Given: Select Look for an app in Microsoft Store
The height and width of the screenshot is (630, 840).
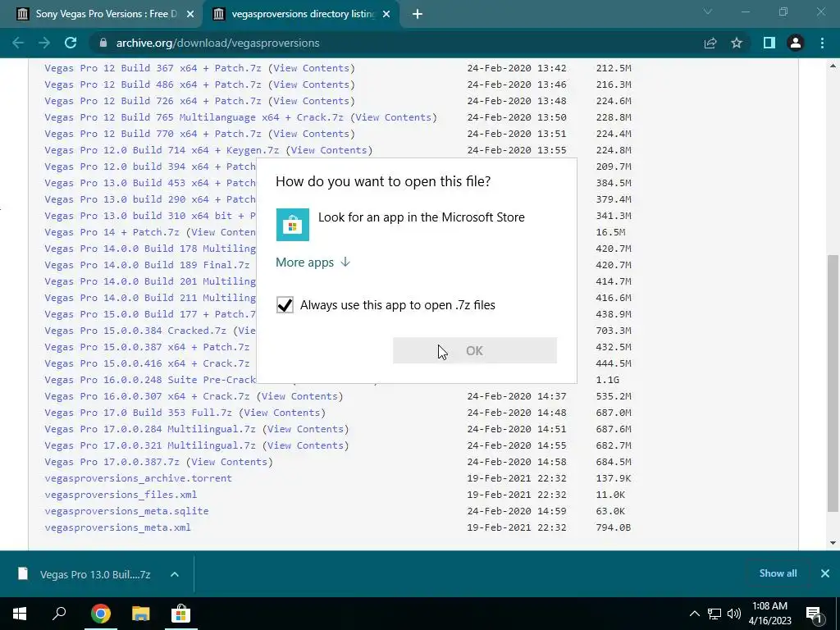Looking at the screenshot, I should 421,217.
